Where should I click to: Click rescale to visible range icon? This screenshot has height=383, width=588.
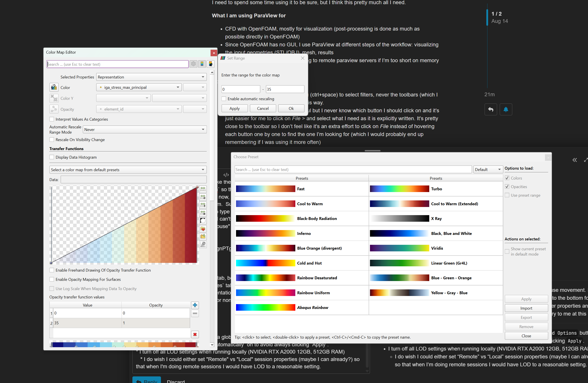click(203, 213)
